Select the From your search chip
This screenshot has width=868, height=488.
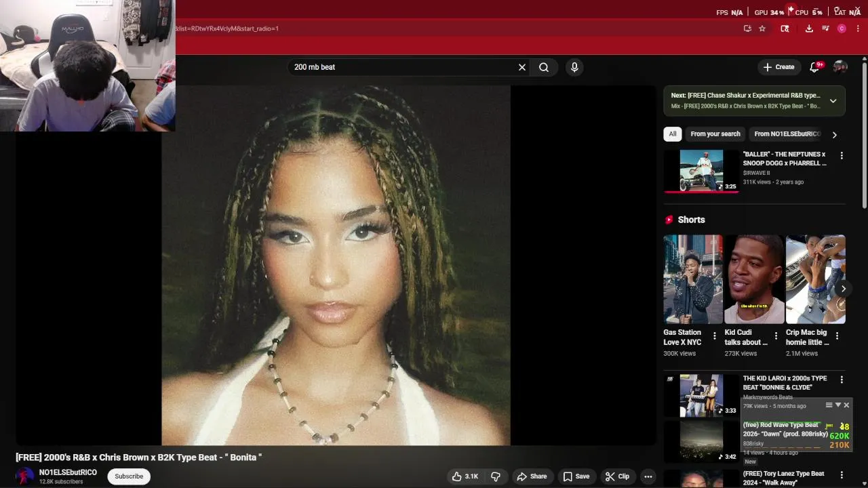[x=715, y=134]
